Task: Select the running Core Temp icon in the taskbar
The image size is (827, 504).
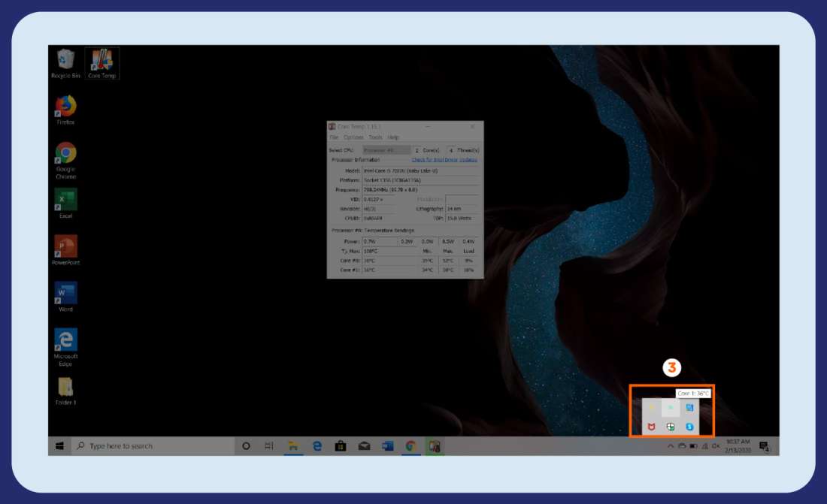Action: click(x=435, y=445)
